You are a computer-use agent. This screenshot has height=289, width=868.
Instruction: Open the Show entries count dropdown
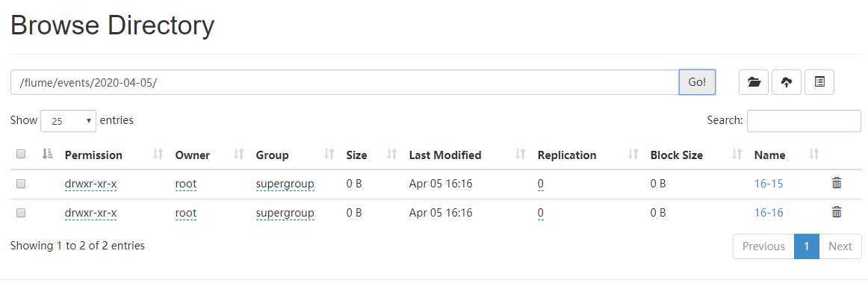(69, 121)
